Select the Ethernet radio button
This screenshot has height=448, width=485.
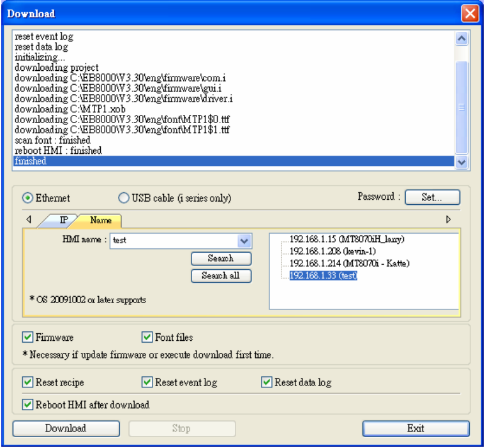click(x=27, y=198)
